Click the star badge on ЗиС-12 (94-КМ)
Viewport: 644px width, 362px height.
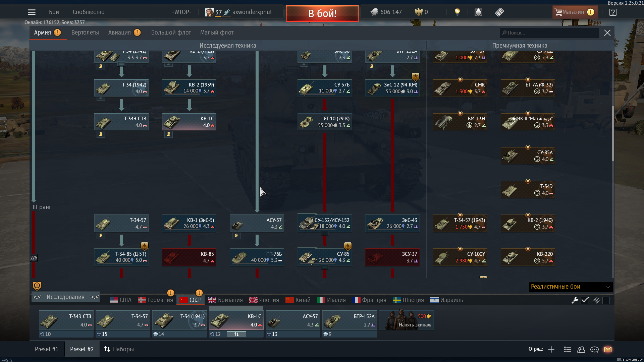(415, 77)
